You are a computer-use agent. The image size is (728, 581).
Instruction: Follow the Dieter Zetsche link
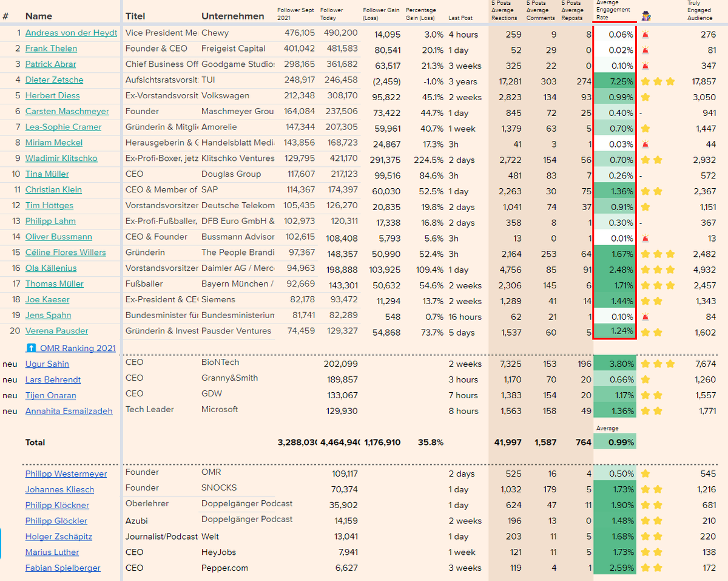(x=55, y=80)
